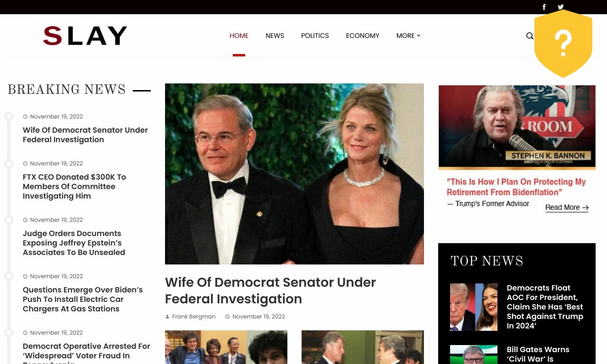Go to the SLAY logo homepage
This screenshot has width=607, height=364.
click(85, 36)
